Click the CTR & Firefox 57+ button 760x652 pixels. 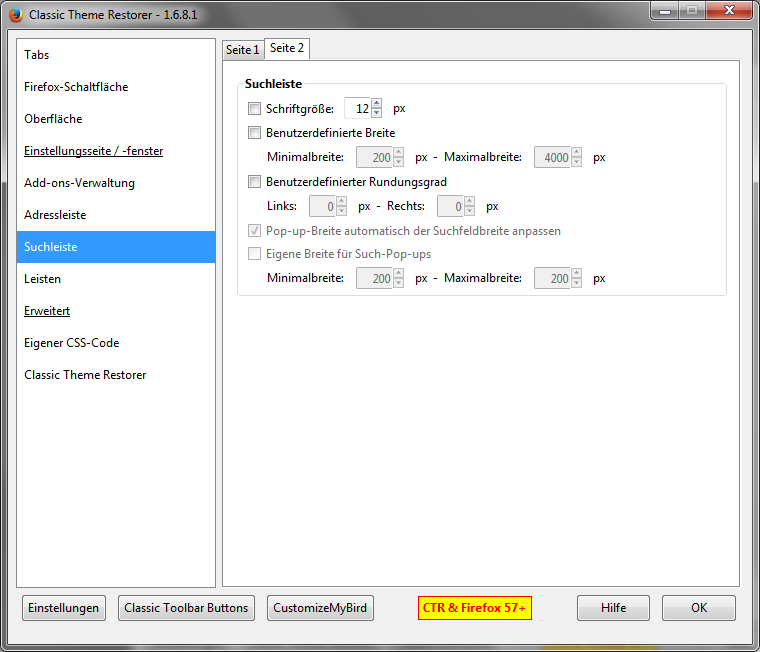475,608
